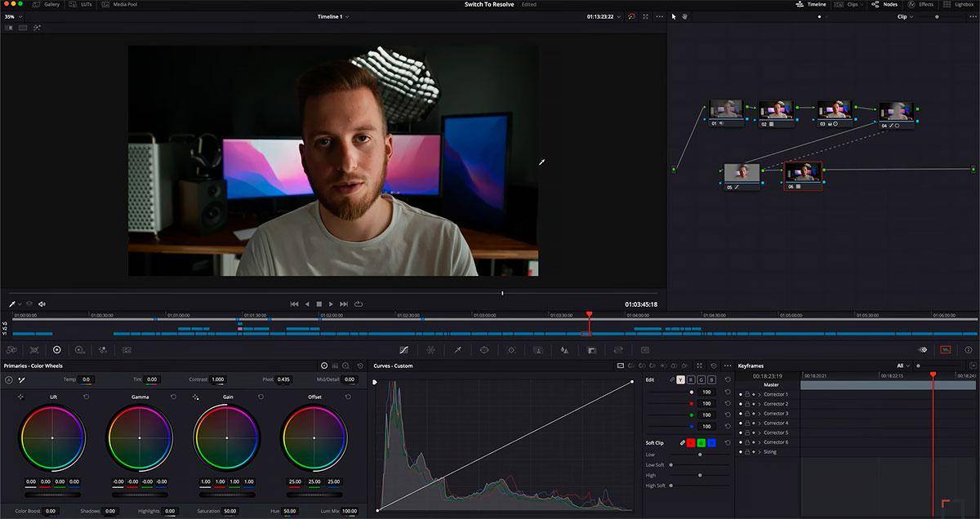Reset the Offset color wheel
980x519 pixels.
pos(348,397)
